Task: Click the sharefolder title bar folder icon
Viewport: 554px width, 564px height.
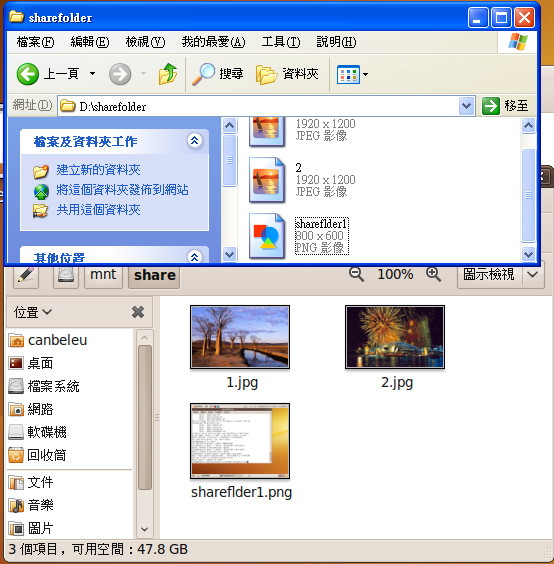Action: (x=16, y=17)
